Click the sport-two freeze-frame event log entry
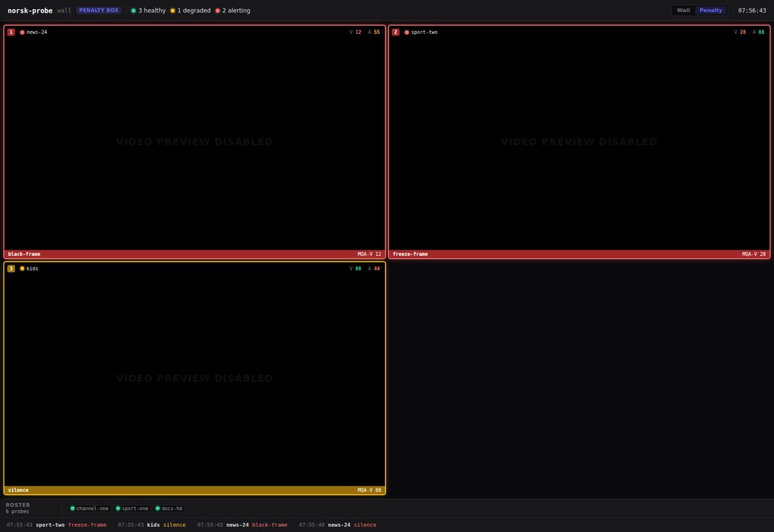This screenshot has height=532, width=774. tap(57, 524)
